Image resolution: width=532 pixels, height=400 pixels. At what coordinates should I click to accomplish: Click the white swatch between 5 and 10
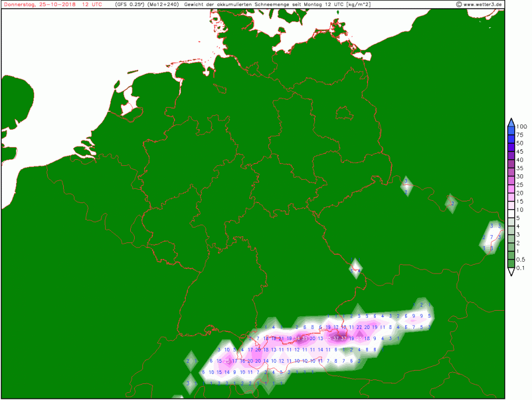point(510,214)
